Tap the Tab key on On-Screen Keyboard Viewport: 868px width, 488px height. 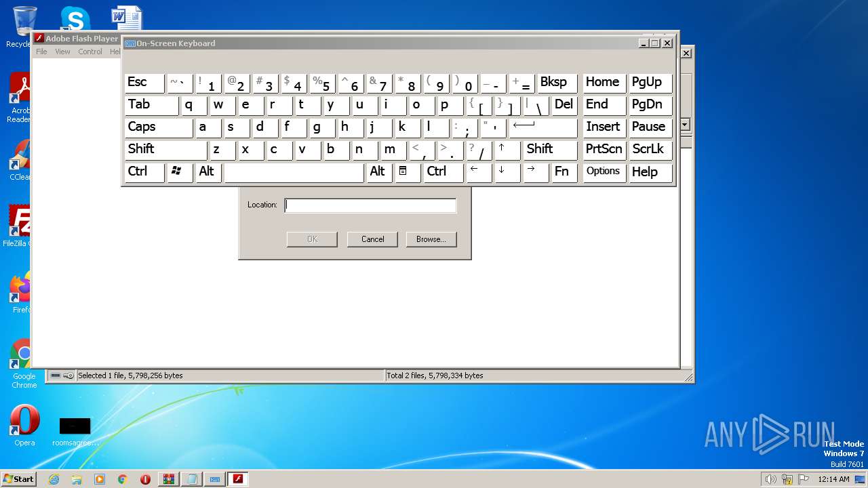152,105
